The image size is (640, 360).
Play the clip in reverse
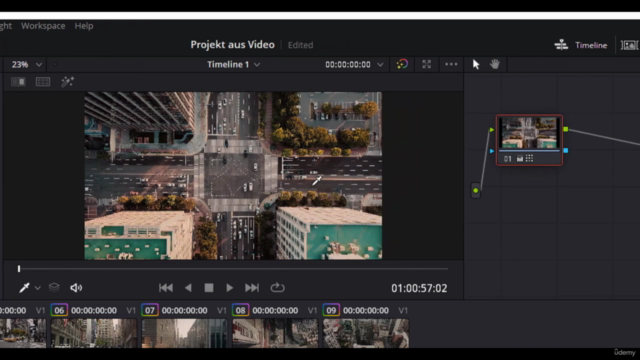(188, 288)
